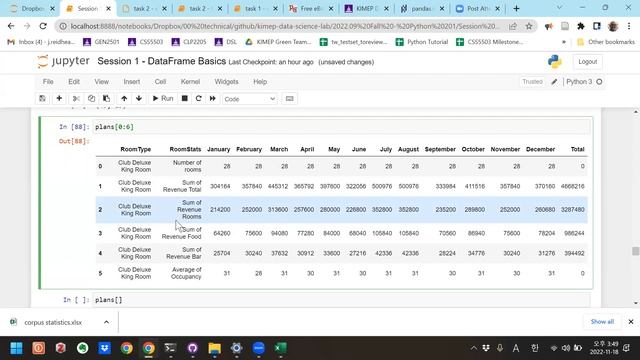Screen dimensions: 640x360
Task: Open GitHub Desktop from the taskbar
Action: (192, 348)
